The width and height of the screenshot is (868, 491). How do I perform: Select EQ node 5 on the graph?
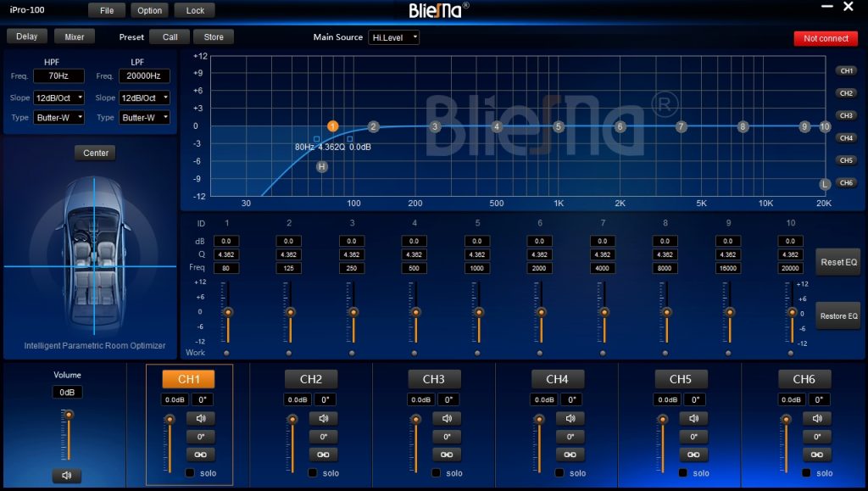pyautogui.click(x=559, y=126)
